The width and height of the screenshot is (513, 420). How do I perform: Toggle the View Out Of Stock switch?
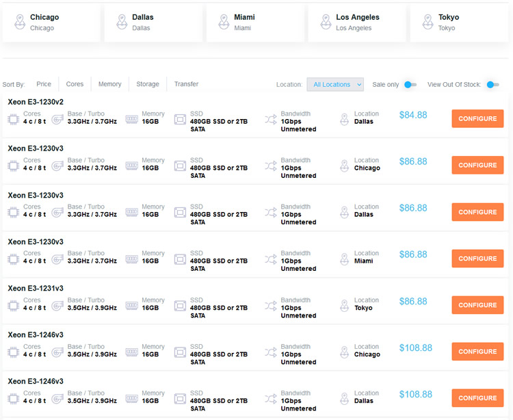[492, 85]
